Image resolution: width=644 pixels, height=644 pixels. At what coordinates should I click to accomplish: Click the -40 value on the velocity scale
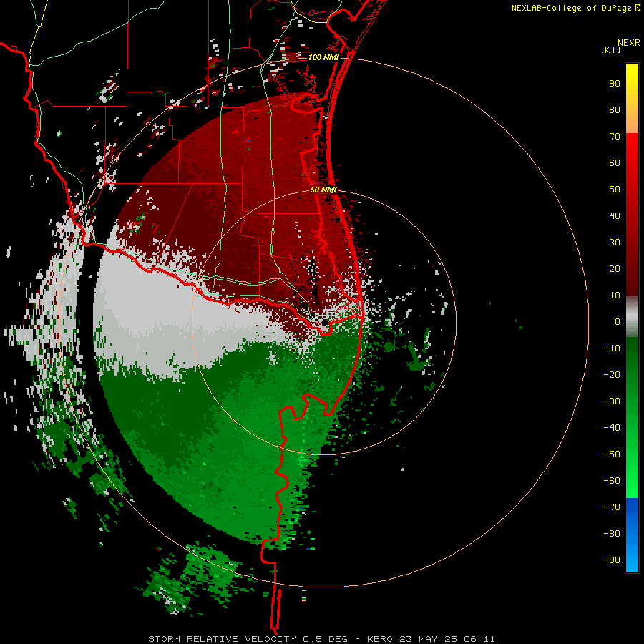point(612,428)
